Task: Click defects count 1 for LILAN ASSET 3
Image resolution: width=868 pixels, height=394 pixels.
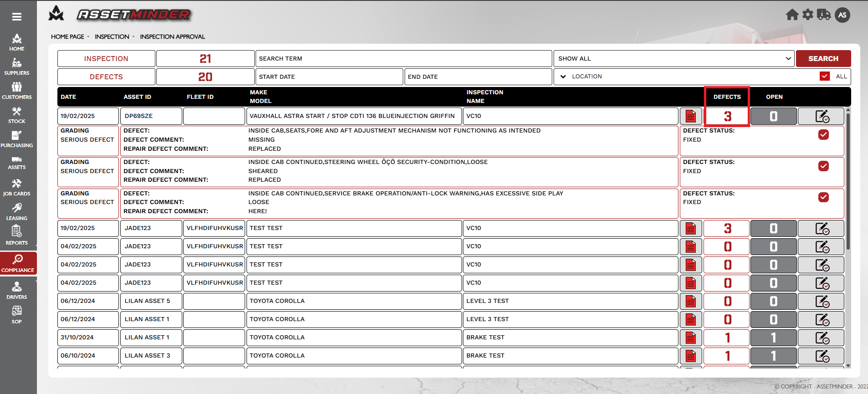Action: 727,356
